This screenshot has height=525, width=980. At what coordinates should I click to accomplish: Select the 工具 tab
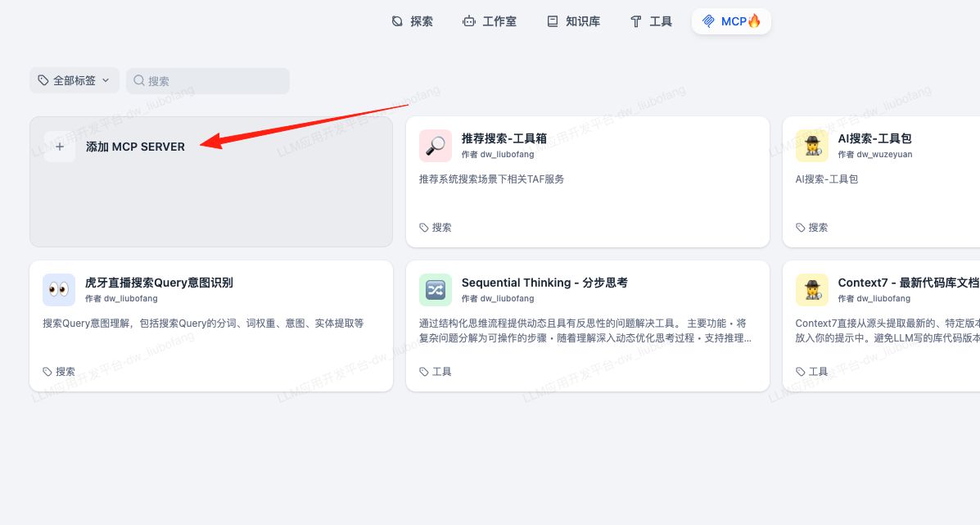point(651,21)
